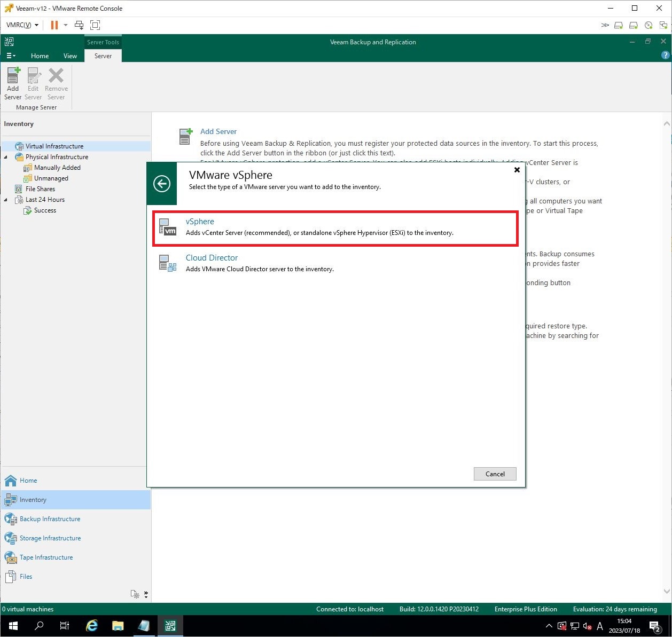Close the VMware vSphere dialog with X
672x637 pixels.
517,170
